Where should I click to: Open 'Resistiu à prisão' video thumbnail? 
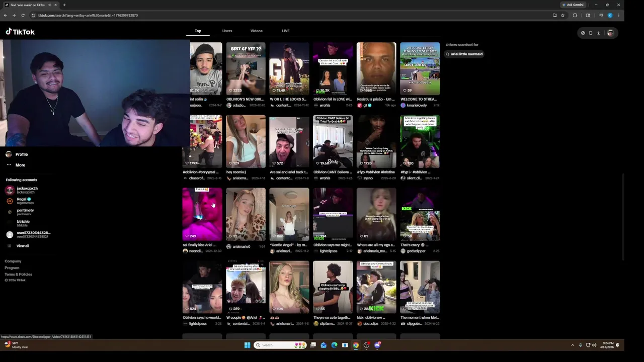click(376, 68)
